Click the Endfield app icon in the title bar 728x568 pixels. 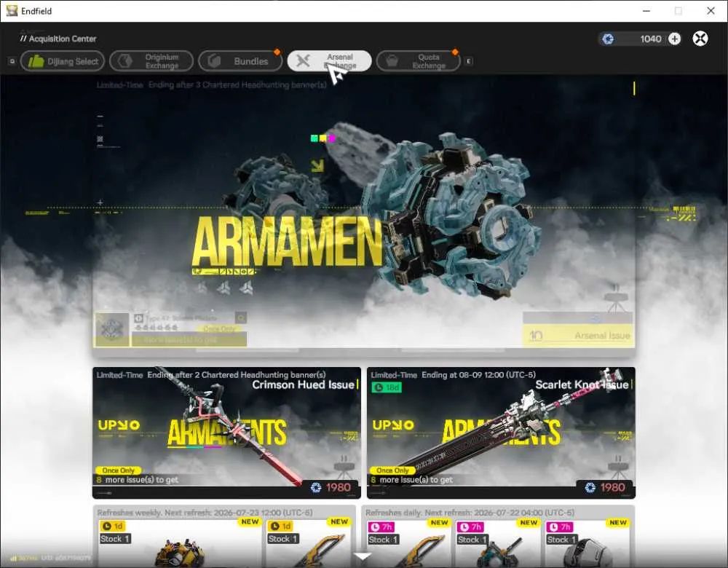[x=12, y=11]
